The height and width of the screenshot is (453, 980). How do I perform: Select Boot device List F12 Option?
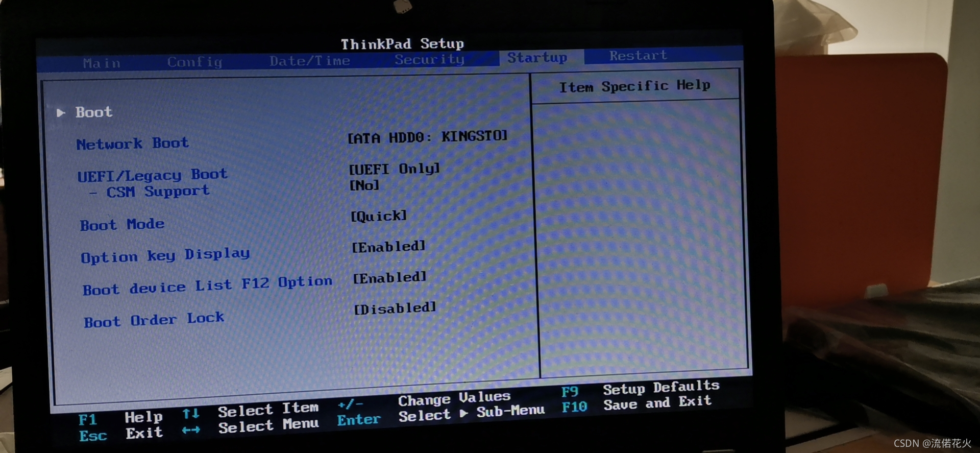pos(207,285)
